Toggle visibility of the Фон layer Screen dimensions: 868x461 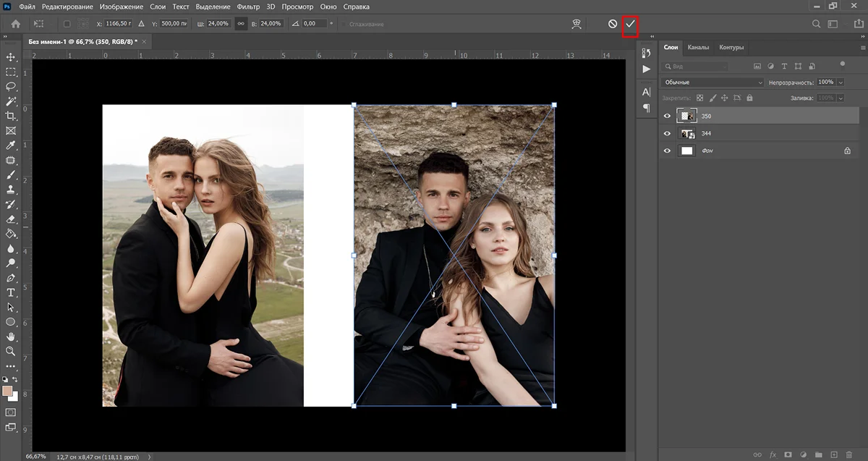(667, 151)
